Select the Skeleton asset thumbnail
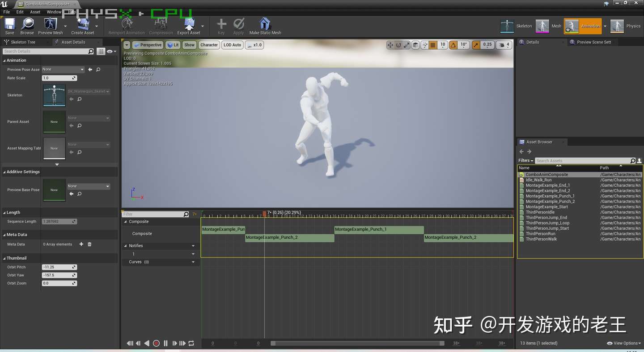 point(54,95)
